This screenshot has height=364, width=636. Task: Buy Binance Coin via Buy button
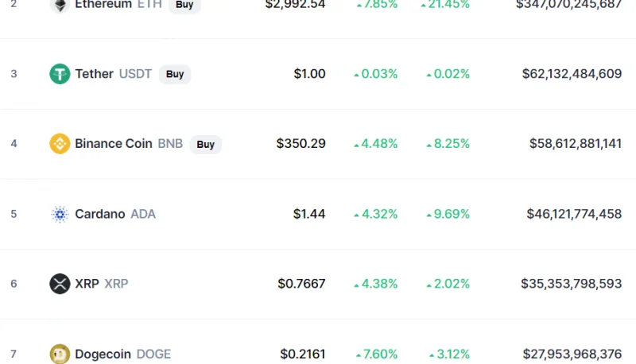point(206,145)
